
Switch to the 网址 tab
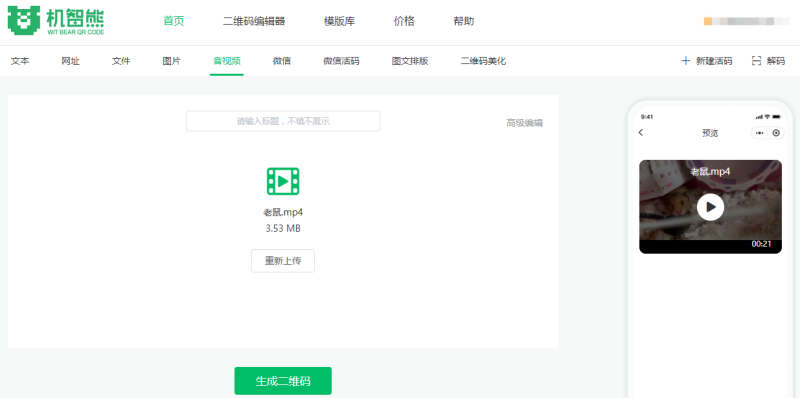point(70,61)
